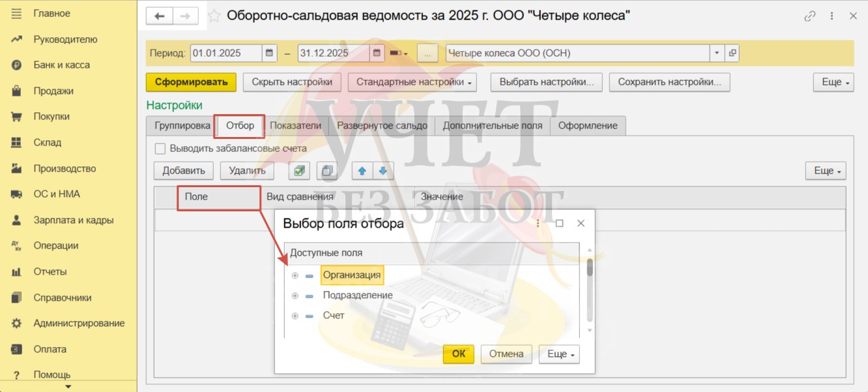Click the calendar icon next to start date

270,53
